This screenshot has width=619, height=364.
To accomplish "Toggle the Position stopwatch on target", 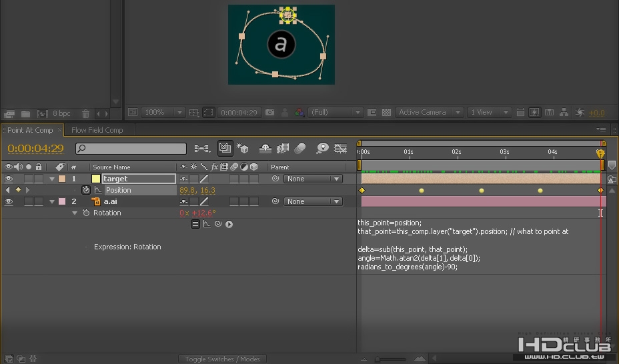I will (x=86, y=190).
